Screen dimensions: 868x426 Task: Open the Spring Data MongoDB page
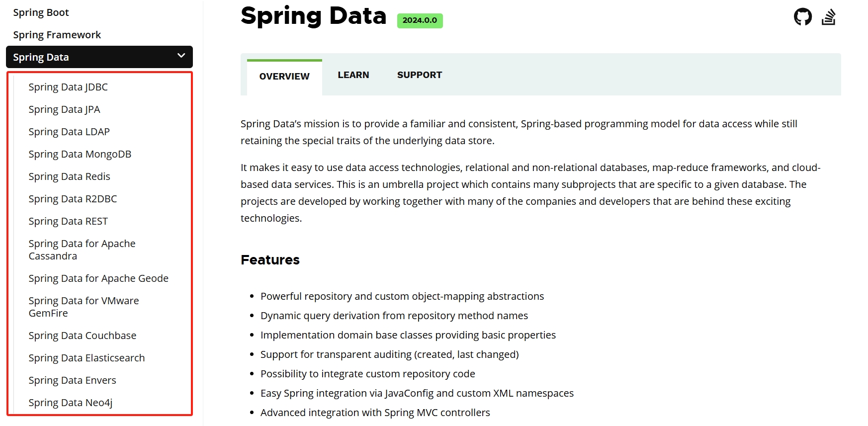(x=80, y=154)
